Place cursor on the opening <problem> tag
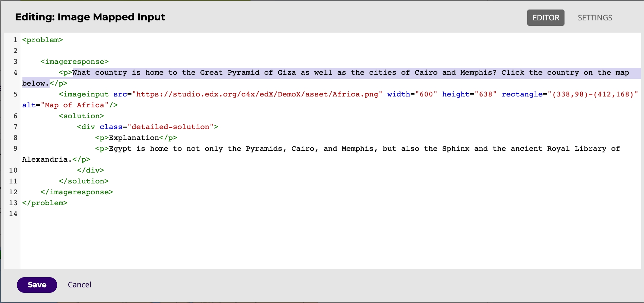 coord(42,40)
